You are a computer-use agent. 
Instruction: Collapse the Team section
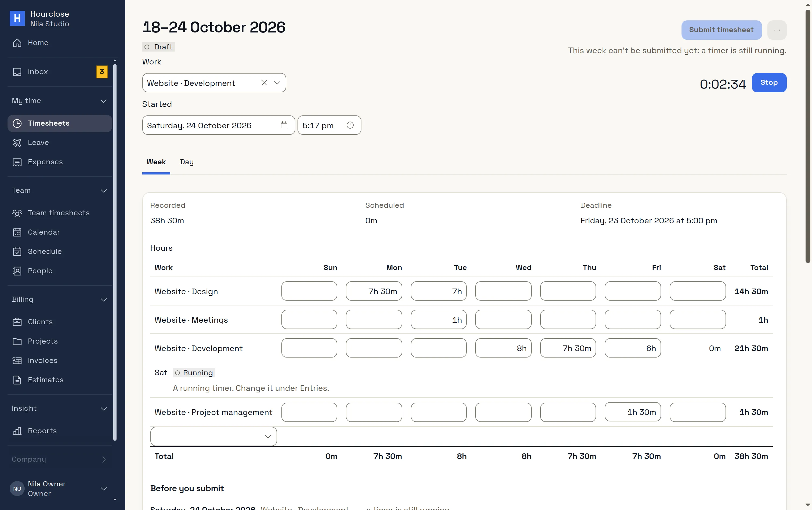coord(60,191)
